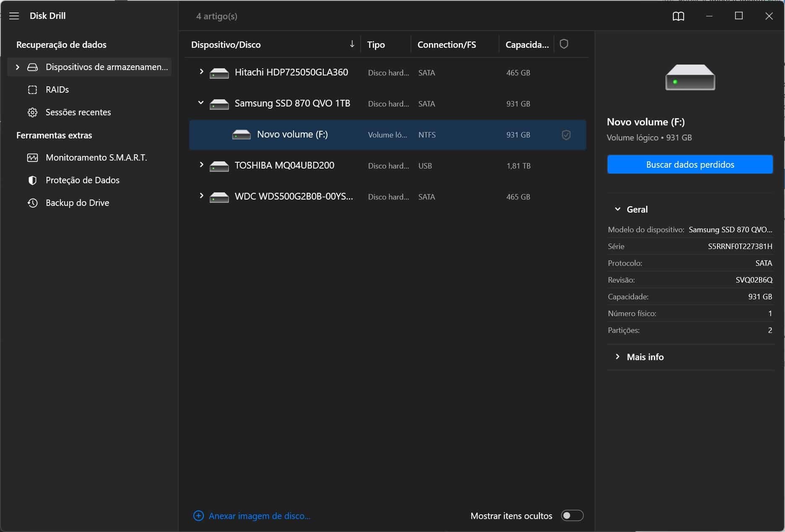Select Dispositivos de armazenamento in sidebar
Screen dimensions: 785x532
pyautogui.click(x=106, y=67)
